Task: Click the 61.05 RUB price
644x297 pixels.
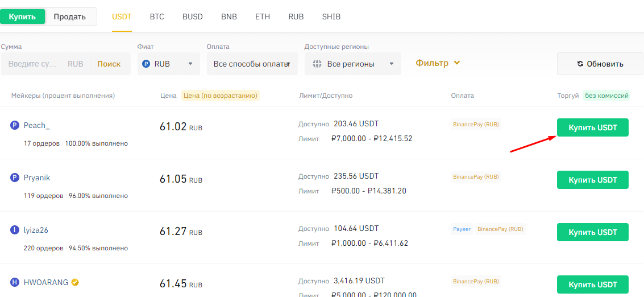Action: (x=181, y=179)
